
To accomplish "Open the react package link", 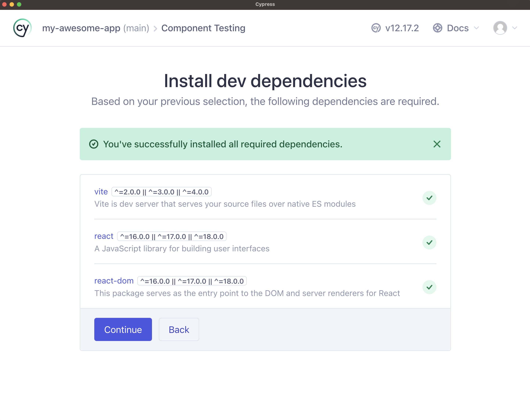I will point(104,236).
